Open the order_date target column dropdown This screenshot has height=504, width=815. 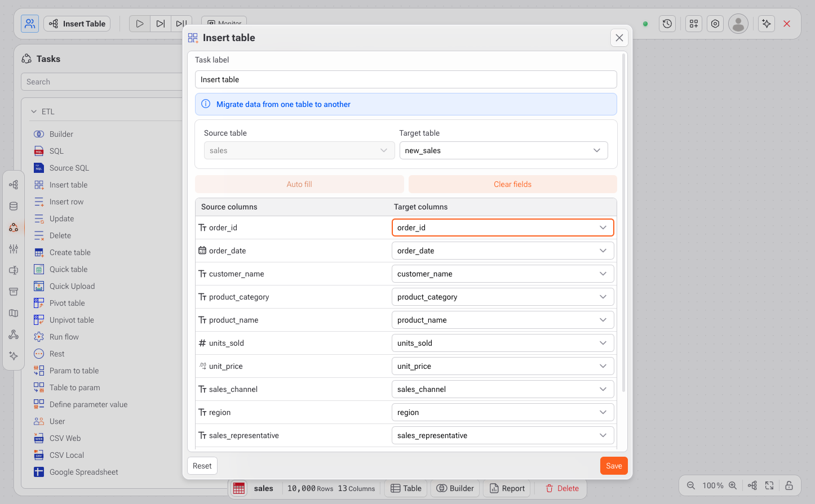pyautogui.click(x=502, y=251)
